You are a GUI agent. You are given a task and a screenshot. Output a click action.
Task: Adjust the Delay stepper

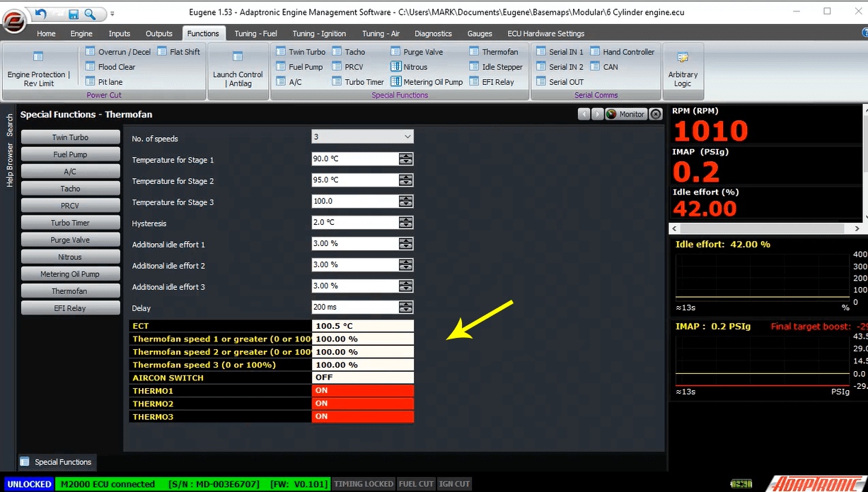tap(405, 307)
